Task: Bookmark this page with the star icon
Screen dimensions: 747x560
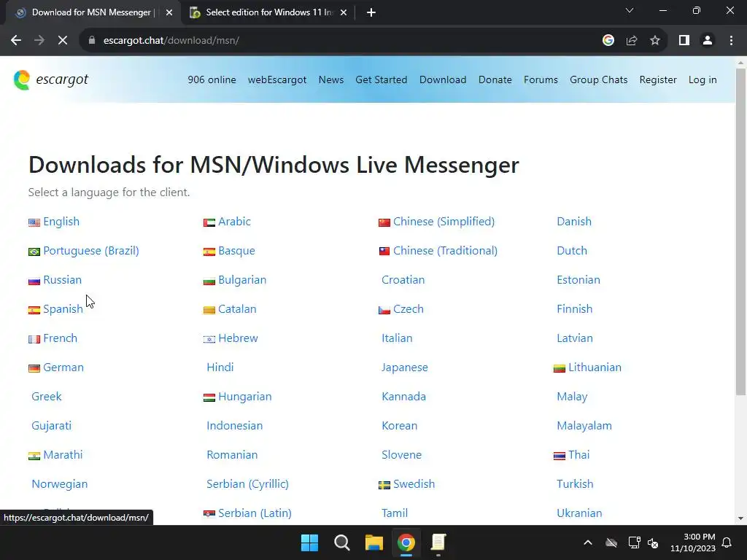Action: tap(655, 41)
